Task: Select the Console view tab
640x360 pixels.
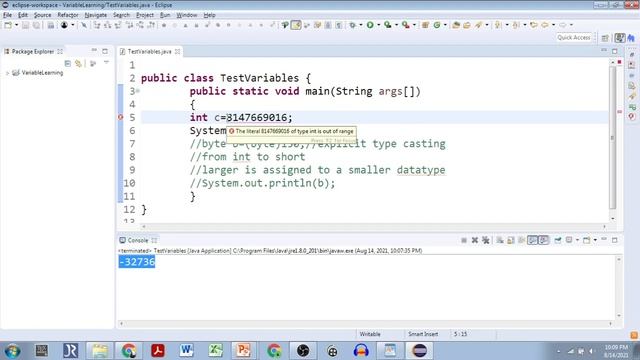Action: (138, 240)
